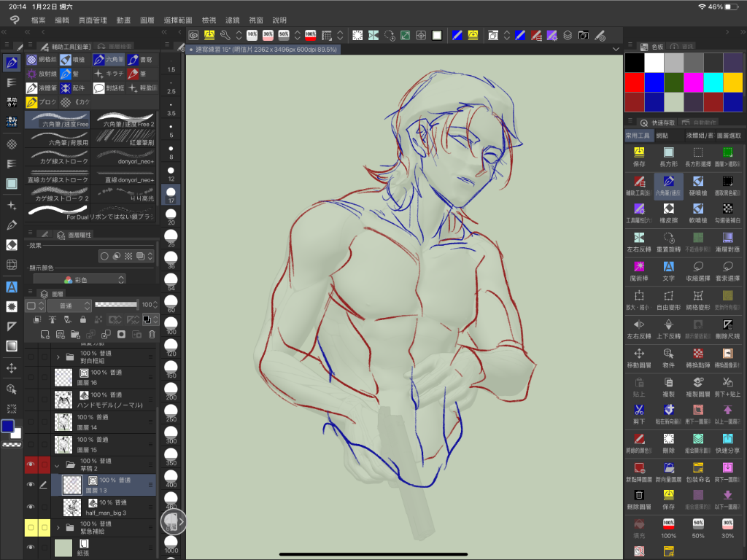Click new layer folder icon in layer panel
747x560 pixels.
75,334
